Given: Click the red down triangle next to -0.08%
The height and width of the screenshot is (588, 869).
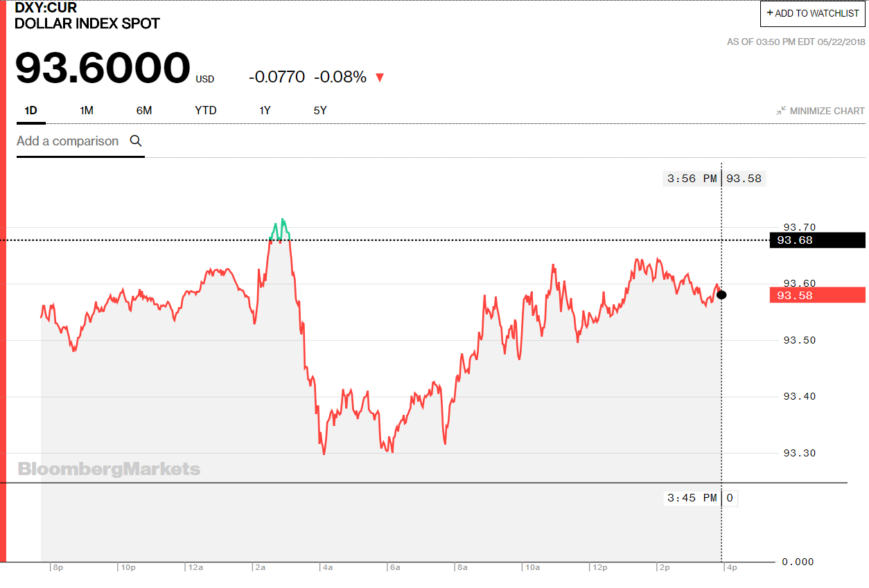Looking at the screenshot, I should (x=379, y=78).
